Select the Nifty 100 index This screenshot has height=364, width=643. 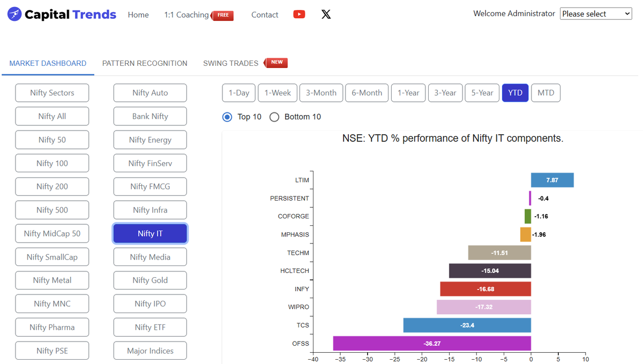coord(52,163)
